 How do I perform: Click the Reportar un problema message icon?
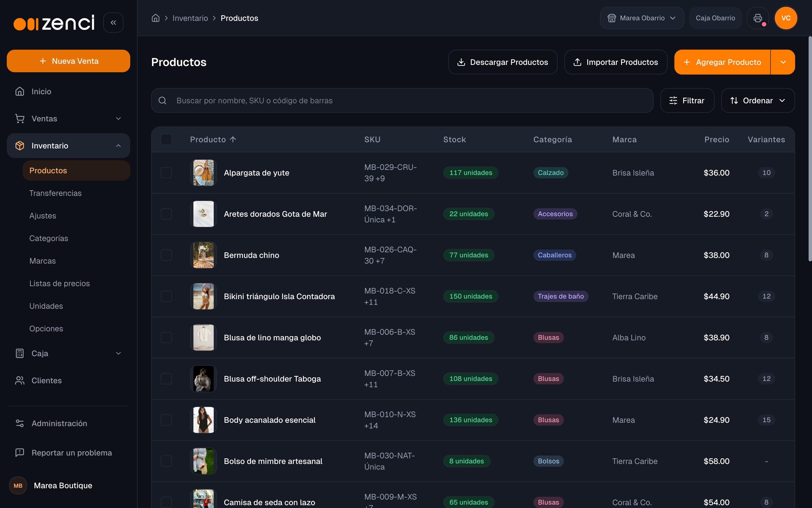tap(20, 453)
